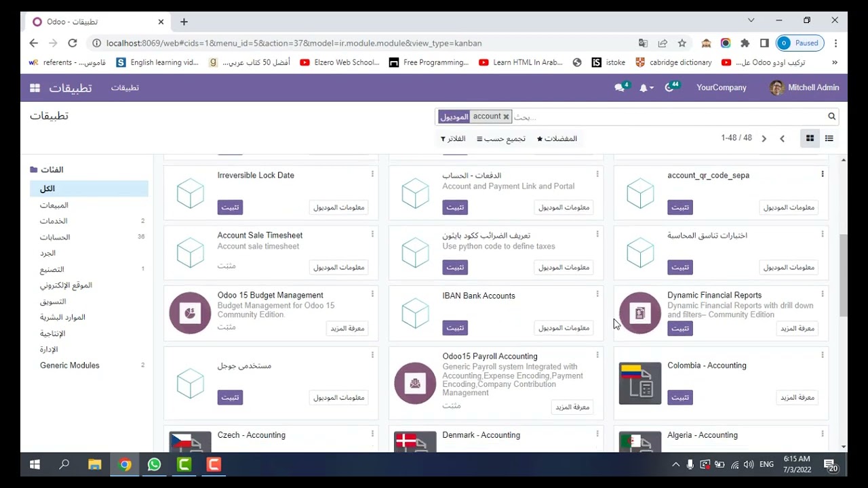The height and width of the screenshot is (488, 868).
Task: Open the YourCompany company switcher
Action: [x=721, y=88]
